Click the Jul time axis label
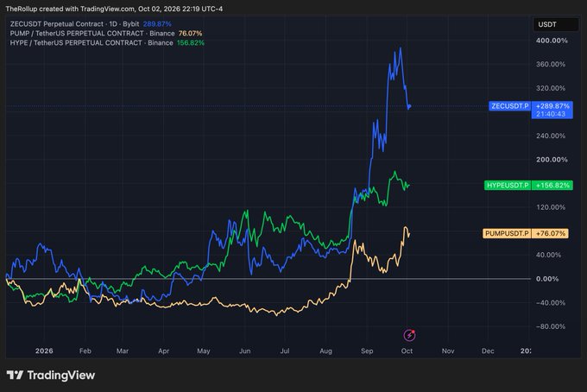 pos(285,351)
